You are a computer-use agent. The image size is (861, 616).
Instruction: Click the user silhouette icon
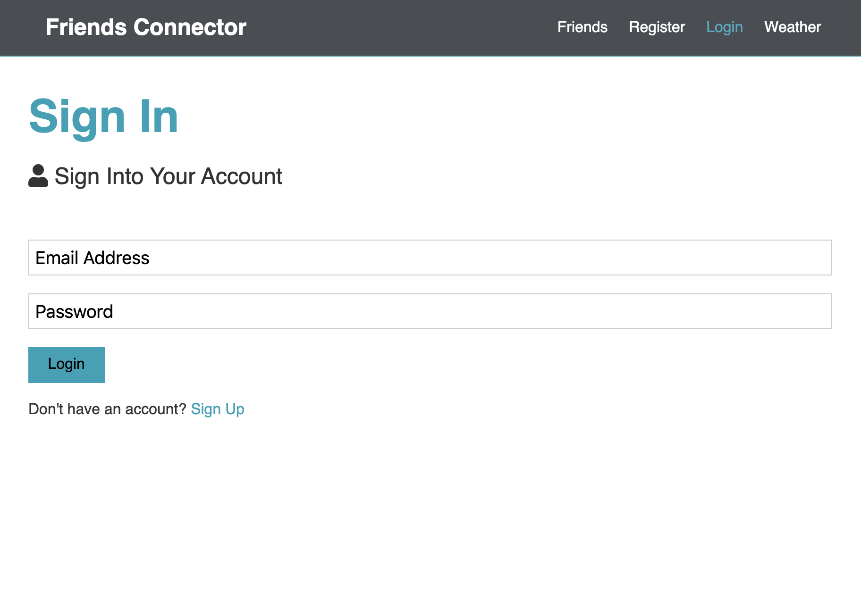(x=38, y=175)
